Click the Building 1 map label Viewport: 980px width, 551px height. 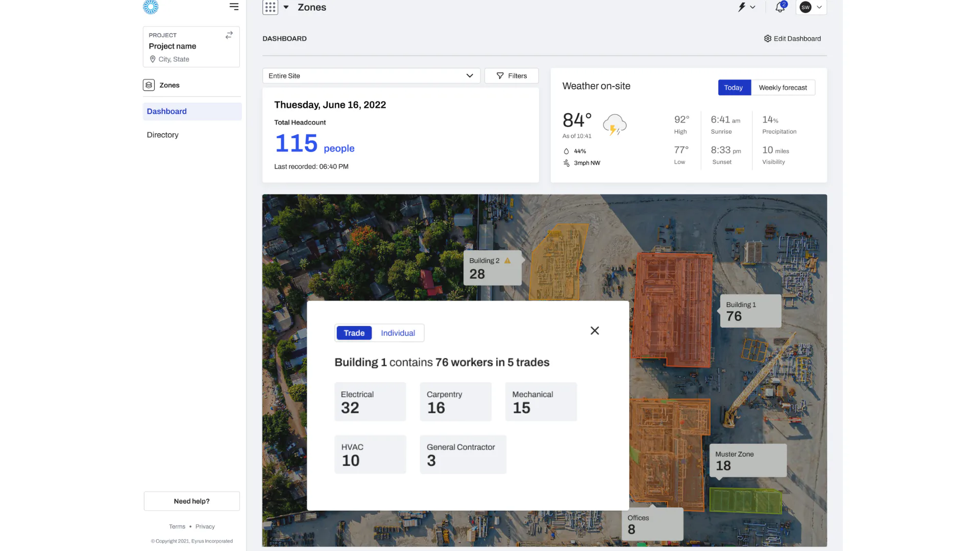click(x=750, y=310)
